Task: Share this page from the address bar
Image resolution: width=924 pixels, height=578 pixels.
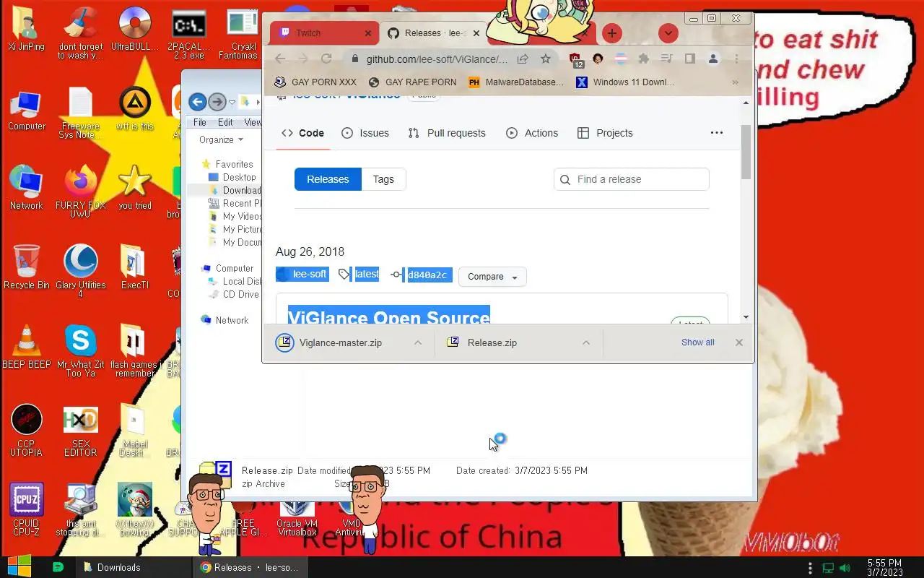Action: 523,59
